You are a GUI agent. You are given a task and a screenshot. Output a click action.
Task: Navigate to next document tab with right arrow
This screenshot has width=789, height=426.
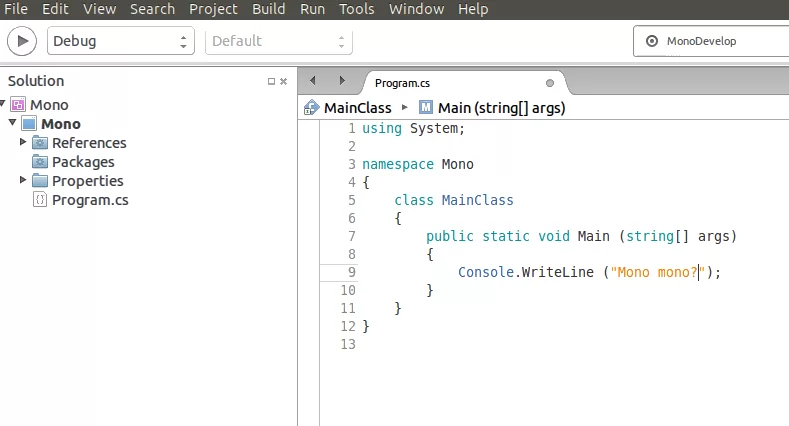tap(342, 81)
